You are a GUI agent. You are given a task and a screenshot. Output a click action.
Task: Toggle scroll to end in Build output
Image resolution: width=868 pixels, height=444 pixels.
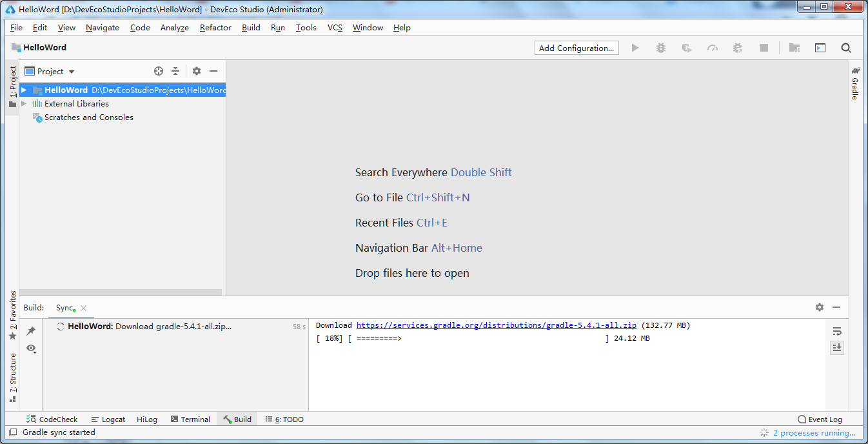[x=837, y=347]
